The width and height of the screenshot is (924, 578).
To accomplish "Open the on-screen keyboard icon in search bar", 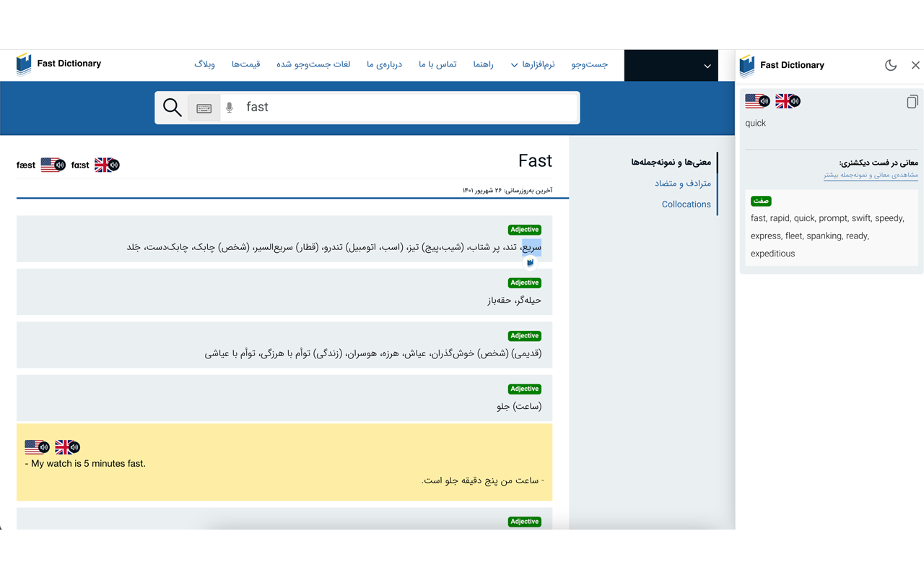I will coord(204,107).
